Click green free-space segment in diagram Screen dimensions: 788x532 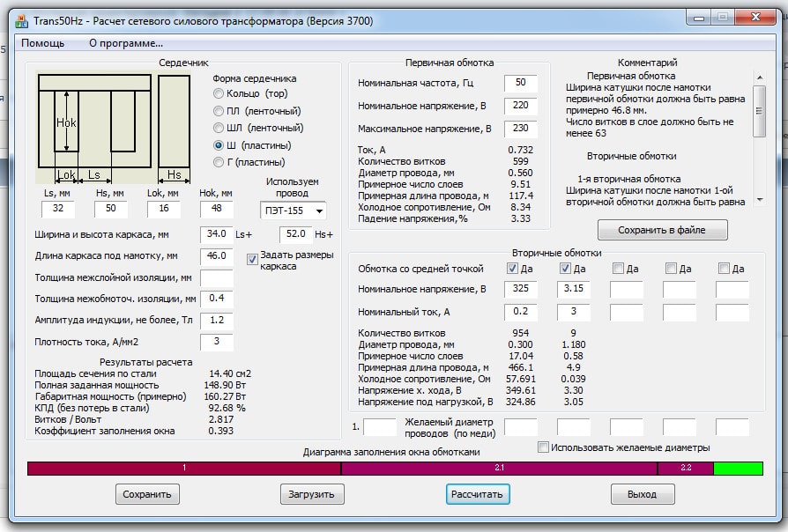(x=739, y=468)
